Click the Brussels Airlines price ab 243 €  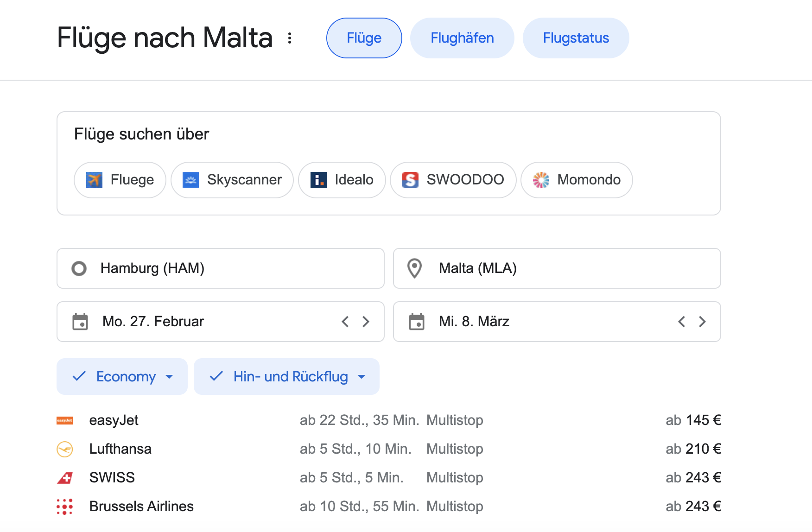click(x=693, y=507)
